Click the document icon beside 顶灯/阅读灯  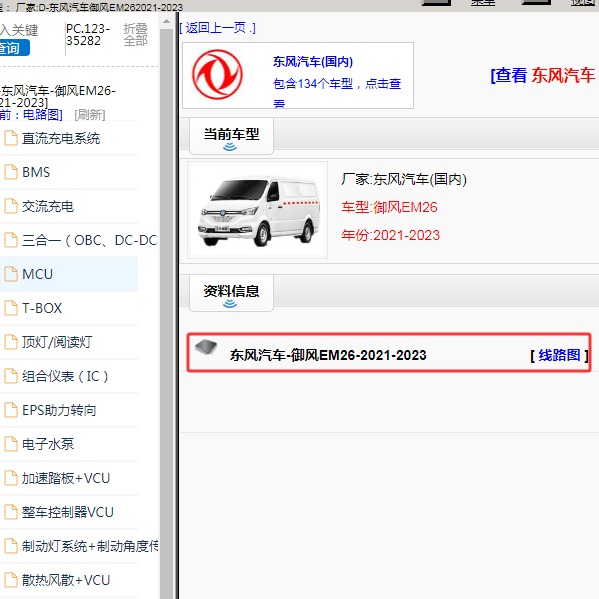tap(11, 342)
